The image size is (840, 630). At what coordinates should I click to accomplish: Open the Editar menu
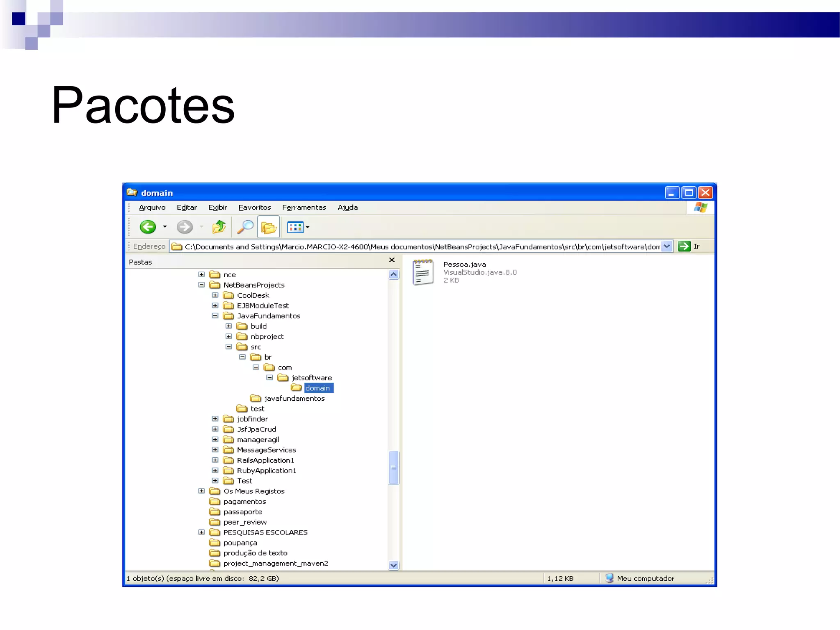(x=187, y=208)
